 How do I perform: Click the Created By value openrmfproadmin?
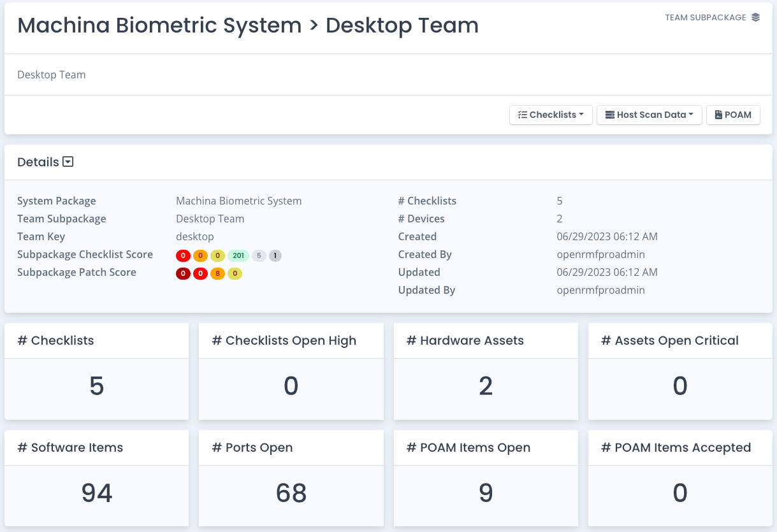600,254
